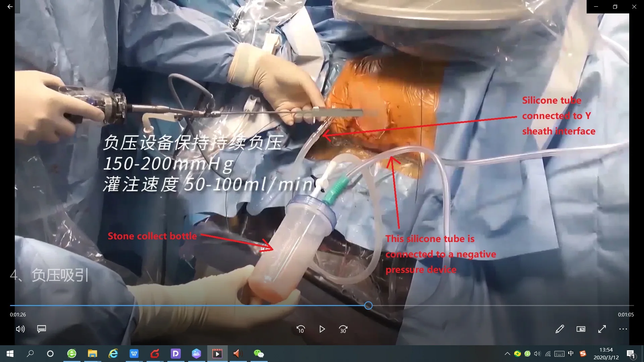Enter mini player picture-in-picture view
Screen dimensions: 644x362
pos(581,329)
